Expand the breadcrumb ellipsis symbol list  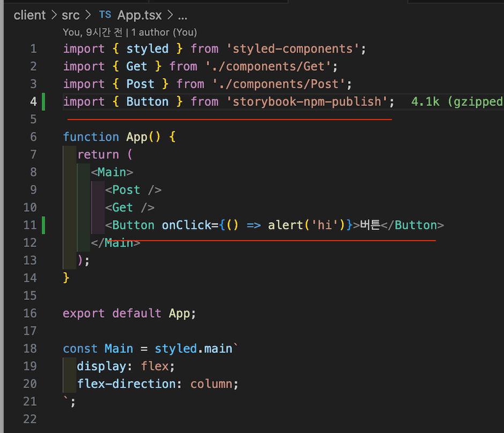[182, 15]
